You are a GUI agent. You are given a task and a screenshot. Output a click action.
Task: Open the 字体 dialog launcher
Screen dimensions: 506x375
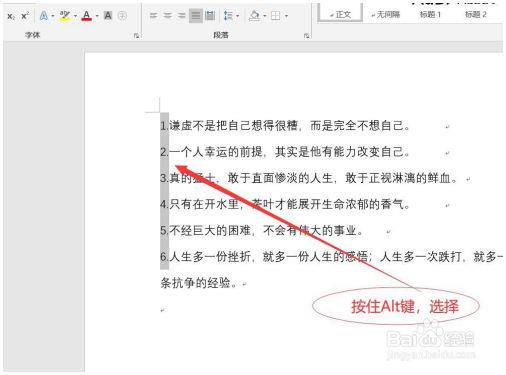[x=136, y=36]
